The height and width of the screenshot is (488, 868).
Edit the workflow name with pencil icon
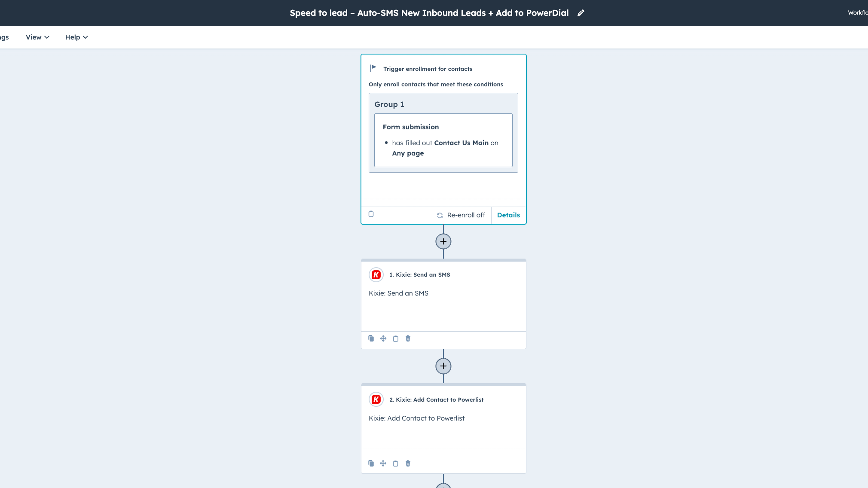point(581,13)
